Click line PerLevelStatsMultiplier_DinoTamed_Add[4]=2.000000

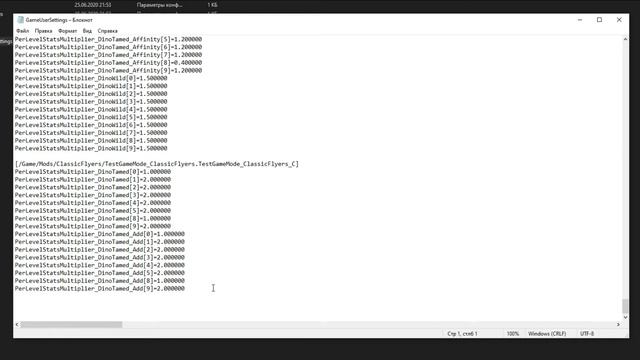(x=100, y=265)
